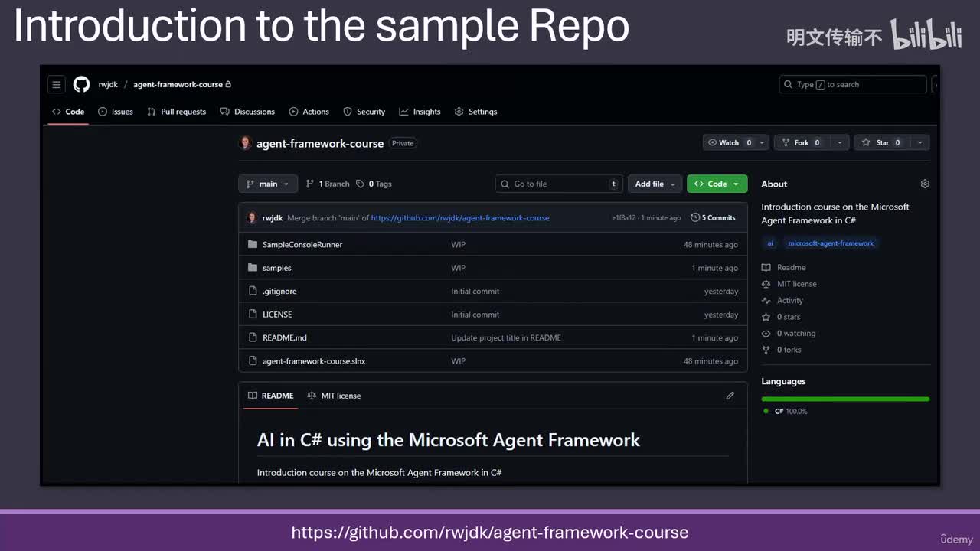980x551 pixels.
Task: Focus the 'Type / to search' box
Action: tap(852, 84)
